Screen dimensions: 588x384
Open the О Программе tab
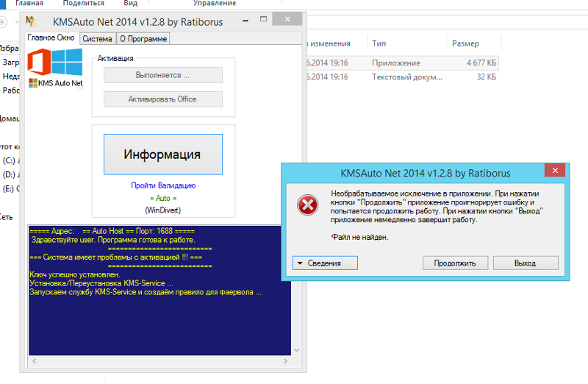[x=143, y=39]
